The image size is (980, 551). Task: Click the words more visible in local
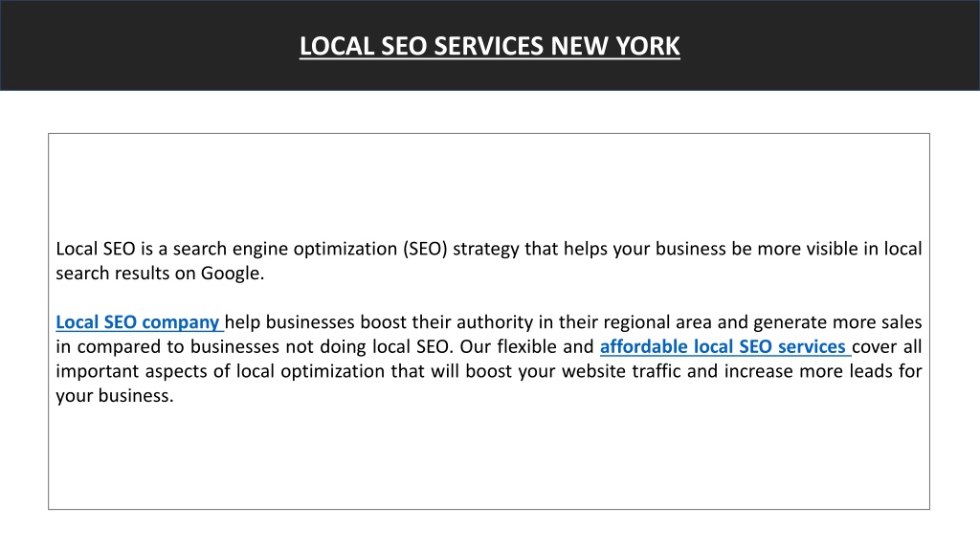(839, 249)
